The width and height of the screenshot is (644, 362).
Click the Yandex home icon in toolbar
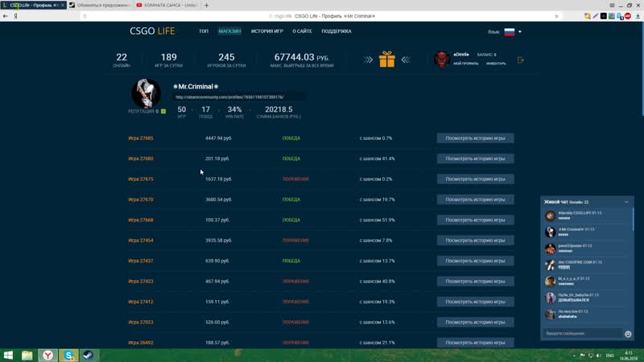click(x=15, y=16)
